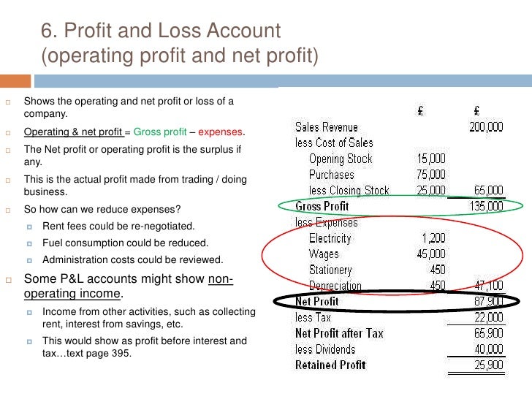
Task: Click 'less Cost of Sales' label
Action: [x=334, y=142]
